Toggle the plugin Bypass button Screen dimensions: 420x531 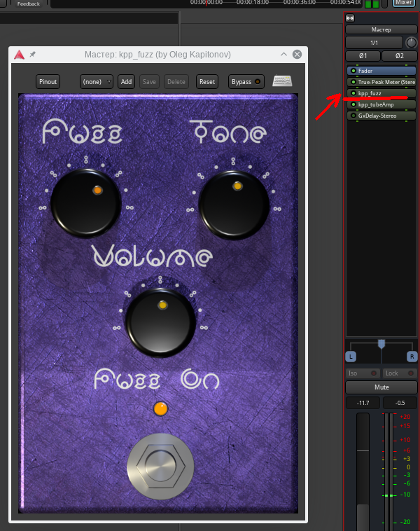pyautogui.click(x=246, y=82)
